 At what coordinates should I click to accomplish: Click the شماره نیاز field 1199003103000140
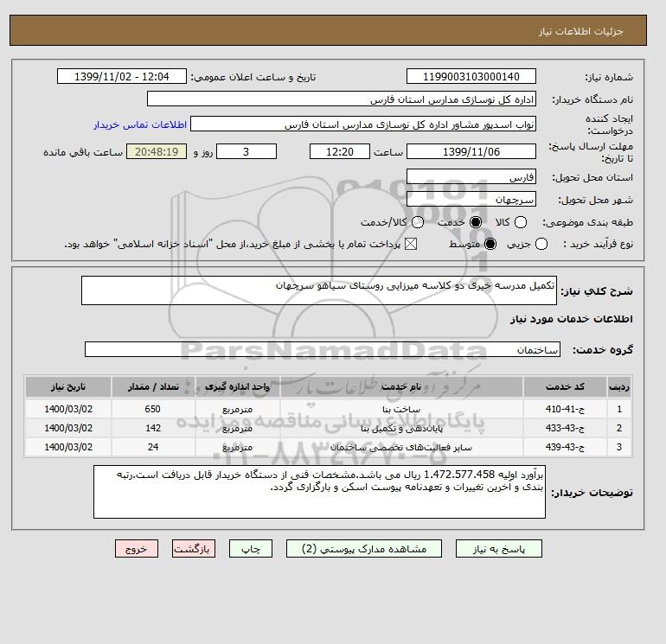click(471, 76)
